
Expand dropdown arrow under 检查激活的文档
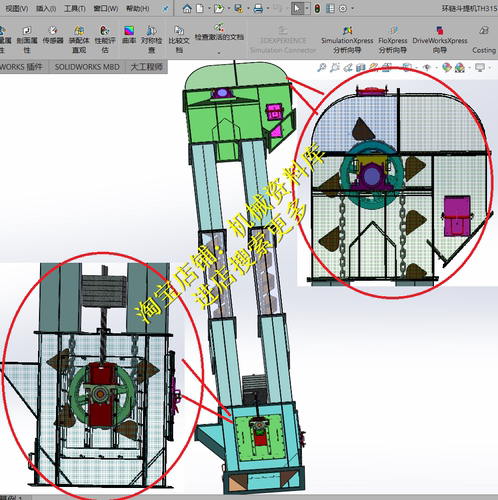219,53
